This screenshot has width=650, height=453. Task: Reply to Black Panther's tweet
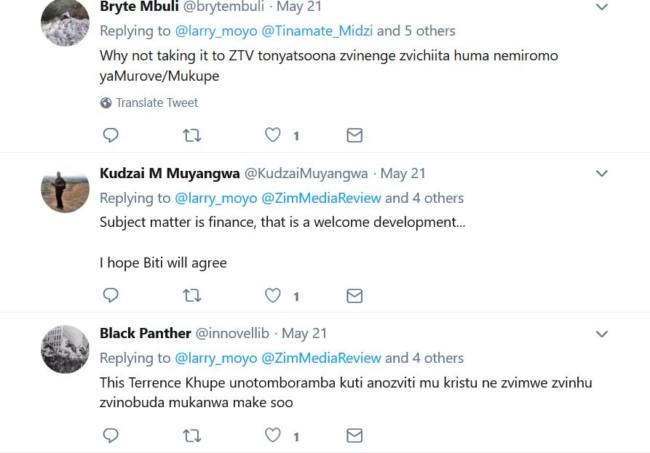tap(111, 435)
